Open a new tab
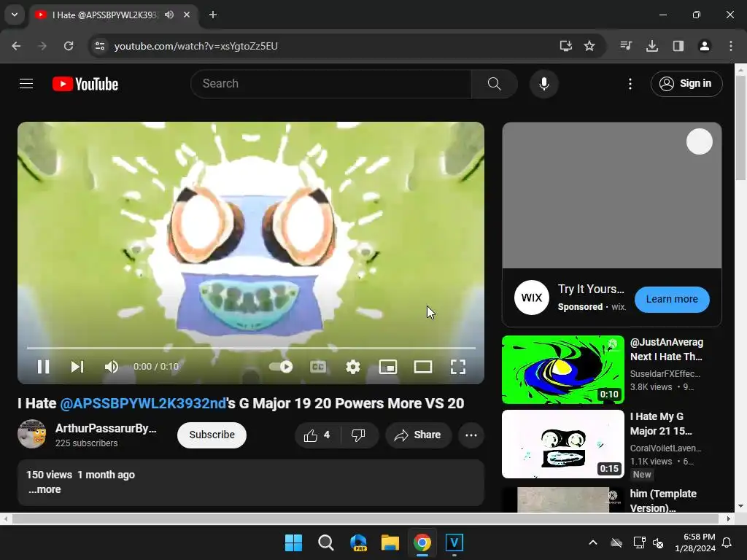This screenshot has width=747, height=560. pos(213,15)
